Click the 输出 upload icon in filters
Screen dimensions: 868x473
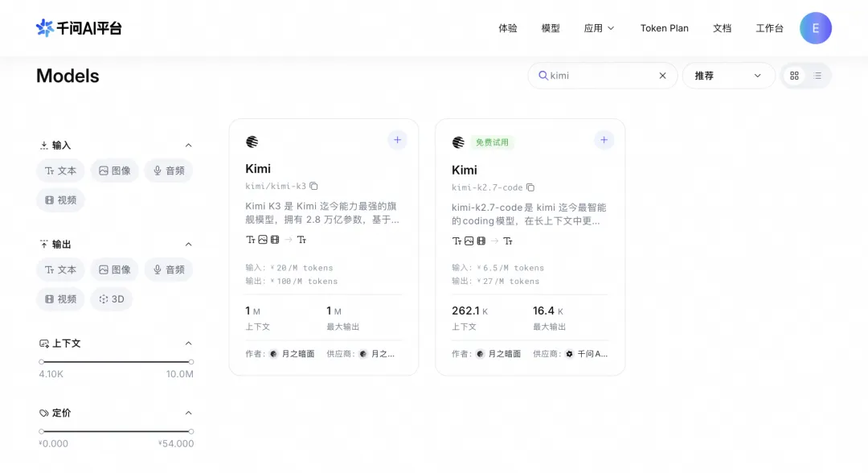43,245
